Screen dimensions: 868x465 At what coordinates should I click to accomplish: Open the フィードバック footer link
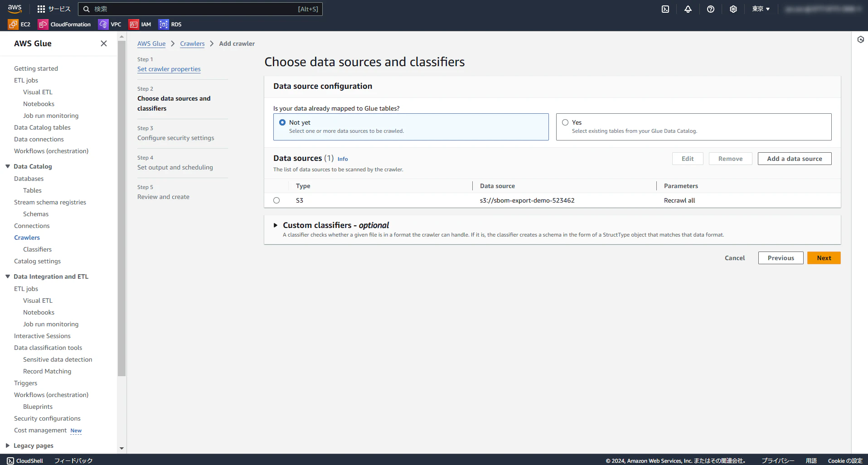(73, 460)
